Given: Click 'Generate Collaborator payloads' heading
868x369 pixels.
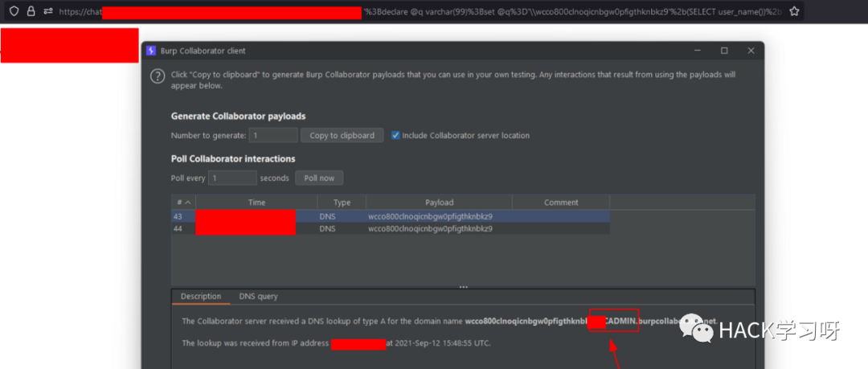Looking at the screenshot, I should (239, 117).
